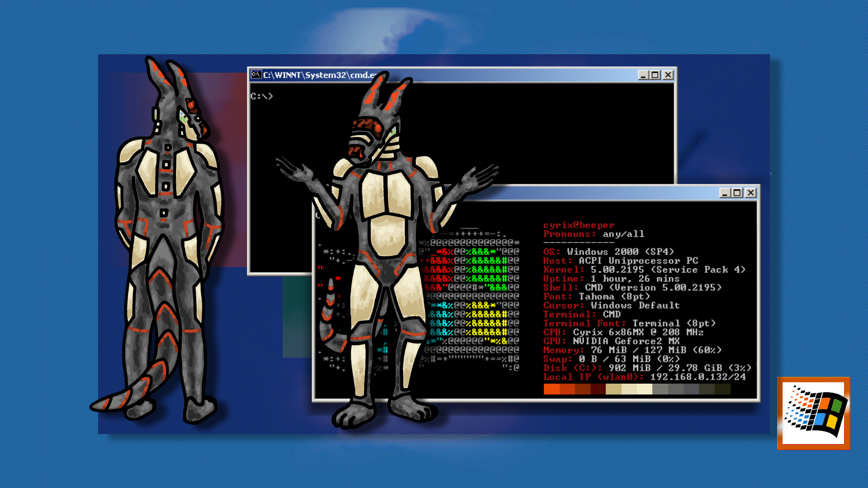The height and width of the screenshot is (488, 868).
Task: Click the Local IP (wlan0) line
Action: (644, 377)
